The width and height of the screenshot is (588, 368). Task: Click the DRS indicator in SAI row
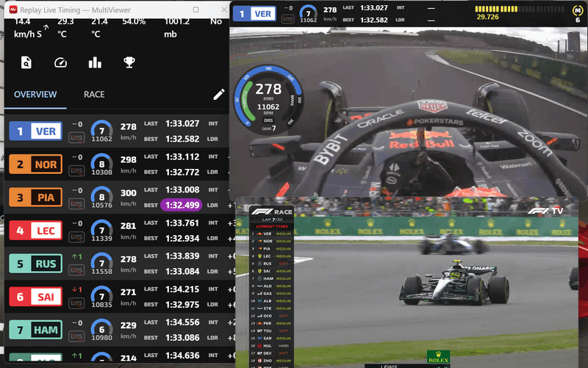point(76,303)
